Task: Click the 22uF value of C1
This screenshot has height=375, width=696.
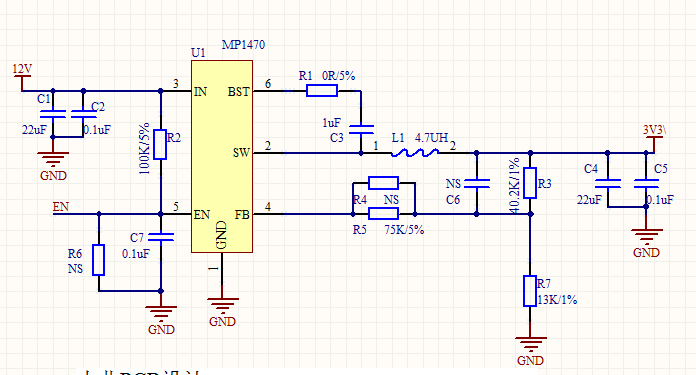Action: point(34,130)
